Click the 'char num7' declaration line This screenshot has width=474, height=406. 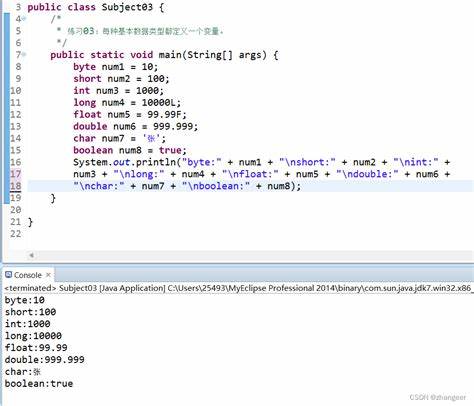pyautogui.click(x=119, y=138)
